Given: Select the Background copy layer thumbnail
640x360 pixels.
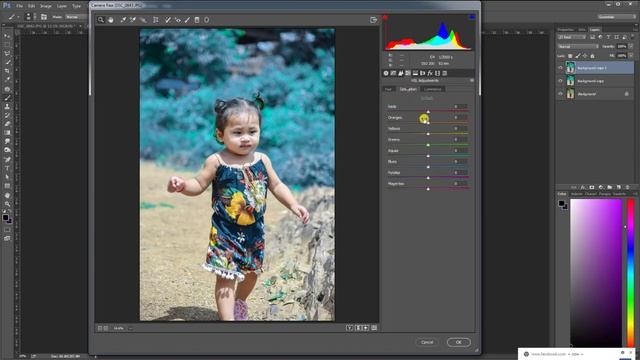Looking at the screenshot, I should (x=570, y=81).
